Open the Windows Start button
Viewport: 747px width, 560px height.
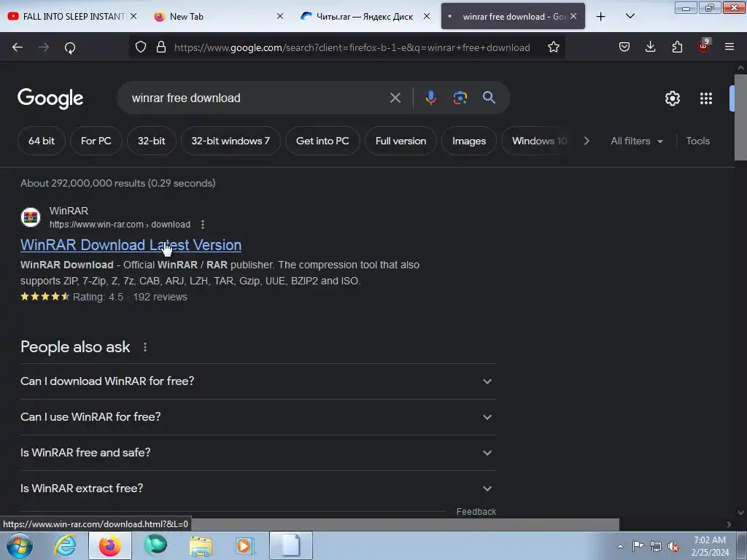20,545
